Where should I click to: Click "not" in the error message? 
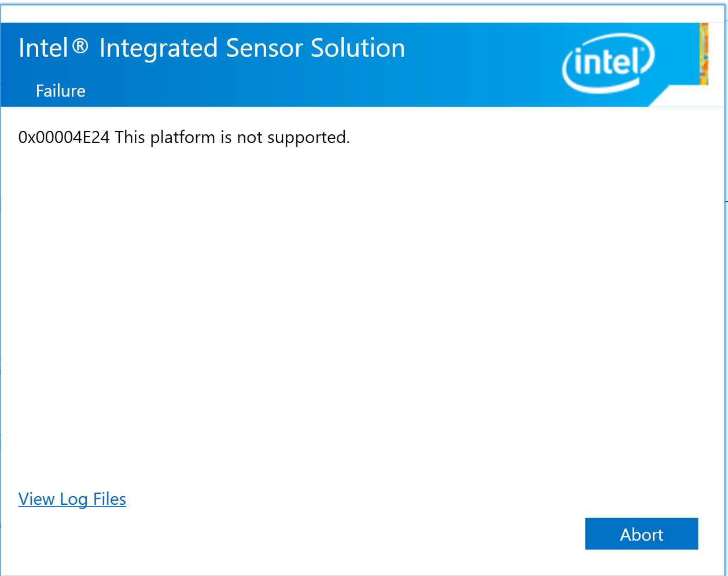250,137
